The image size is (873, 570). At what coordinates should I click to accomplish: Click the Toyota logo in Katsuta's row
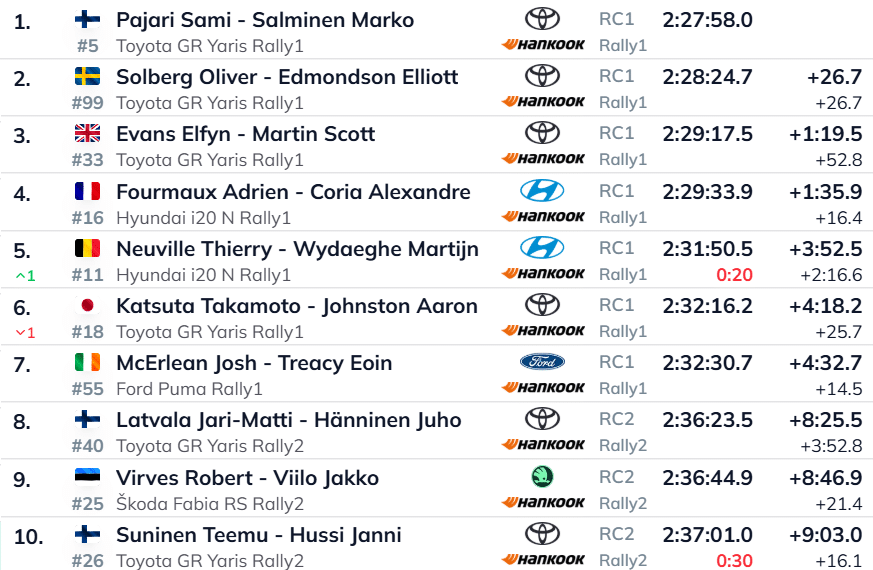[542, 305]
